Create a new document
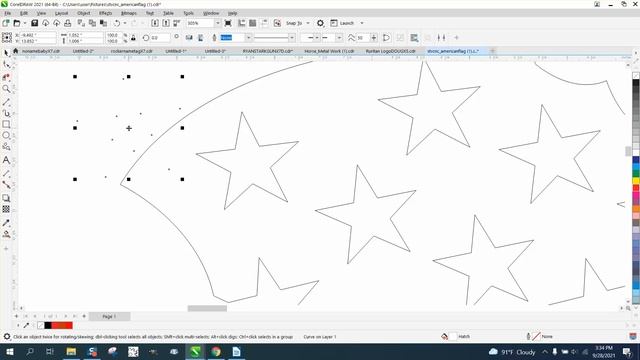640x360 pixels. 6,23
